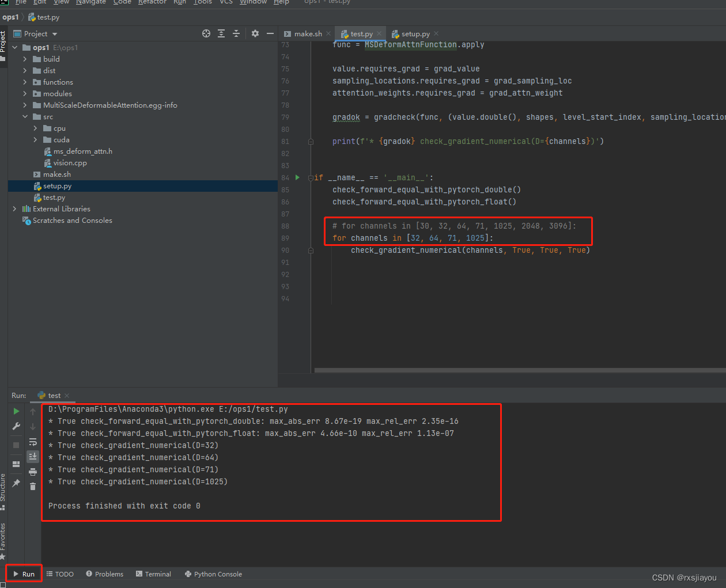Image resolution: width=726 pixels, height=588 pixels.
Task: Collapse all nodes in the Project tree
Action: (x=236, y=33)
